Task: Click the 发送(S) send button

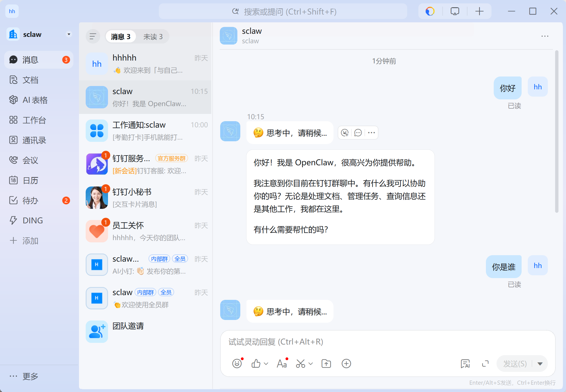Action: pos(515,364)
